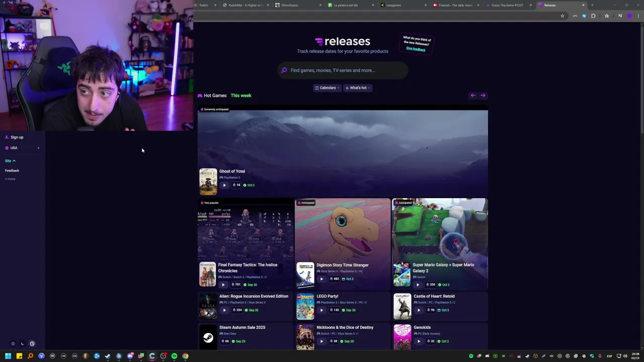Screen dimensions: 644x362
Task: Open the Super Mario Galaxy screenshot
Action: [x=440, y=229]
